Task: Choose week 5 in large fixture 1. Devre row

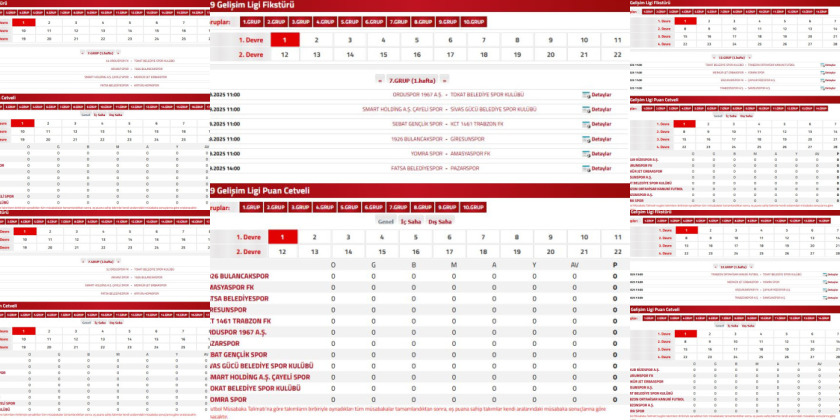Action: click(x=417, y=40)
